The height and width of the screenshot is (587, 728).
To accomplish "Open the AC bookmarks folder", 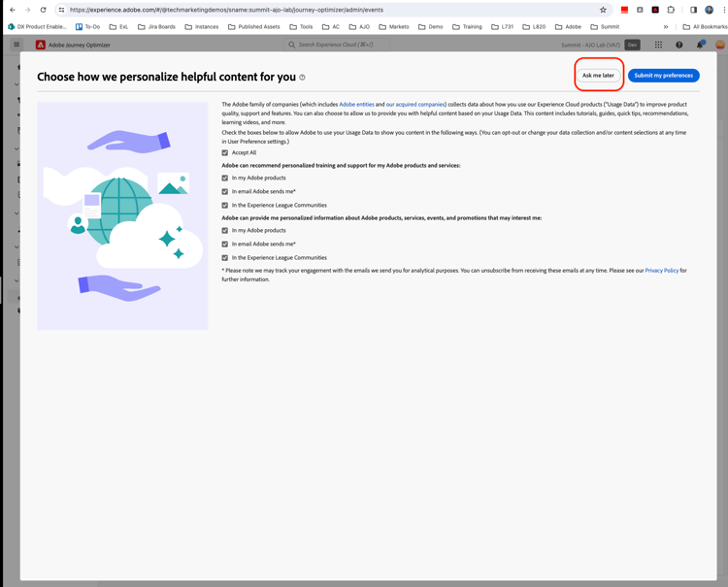I will 331,27.
